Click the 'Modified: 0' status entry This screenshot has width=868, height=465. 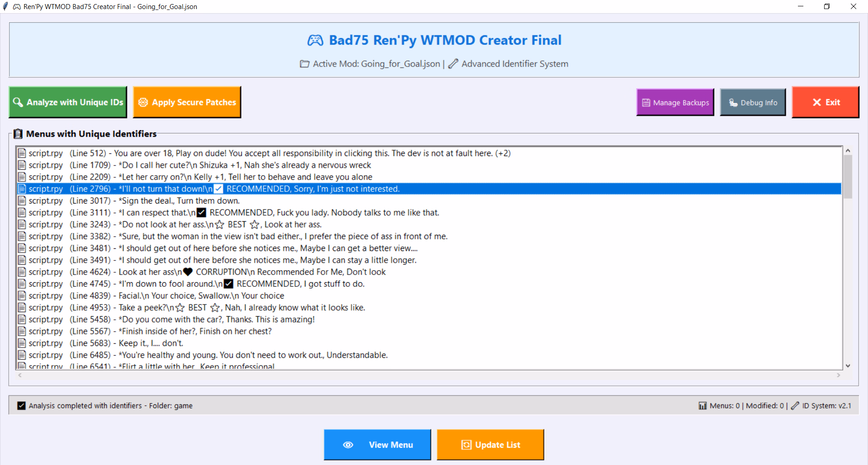(765, 406)
